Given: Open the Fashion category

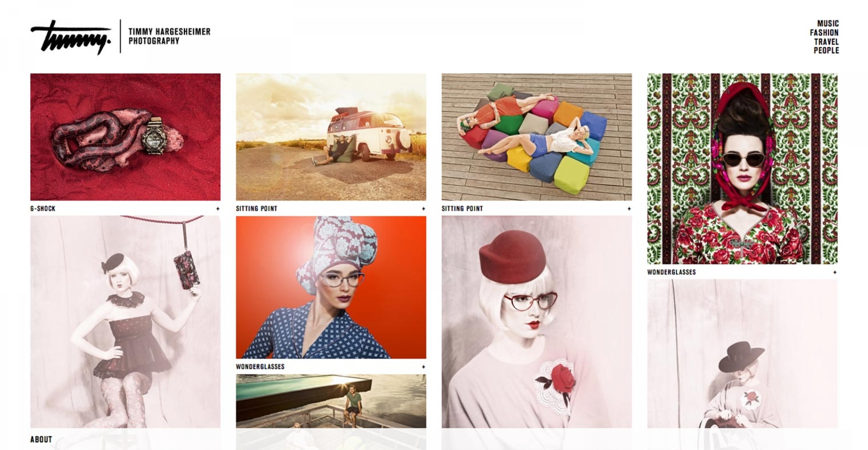Looking at the screenshot, I should pos(824,33).
